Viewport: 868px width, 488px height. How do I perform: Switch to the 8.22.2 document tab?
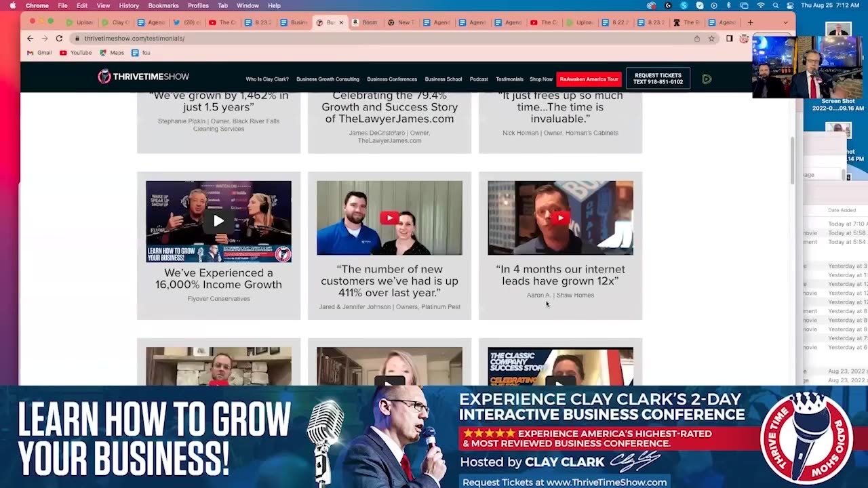coord(614,22)
